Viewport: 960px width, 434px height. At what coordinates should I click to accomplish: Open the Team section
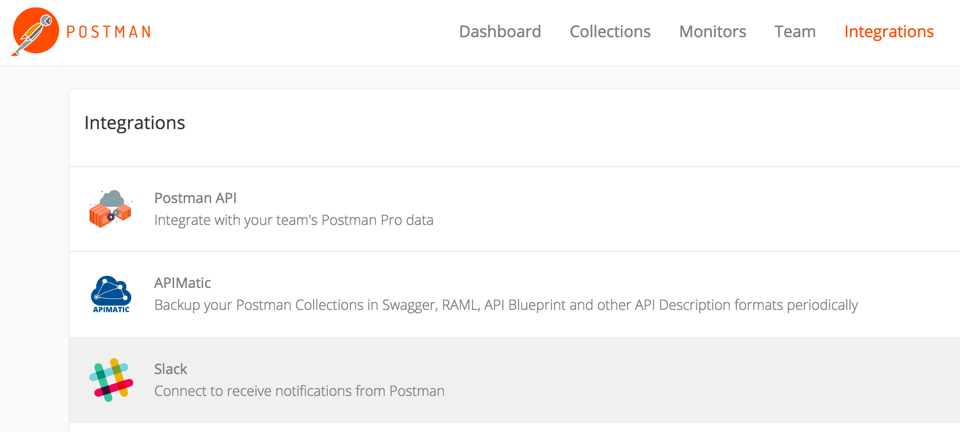click(x=795, y=31)
